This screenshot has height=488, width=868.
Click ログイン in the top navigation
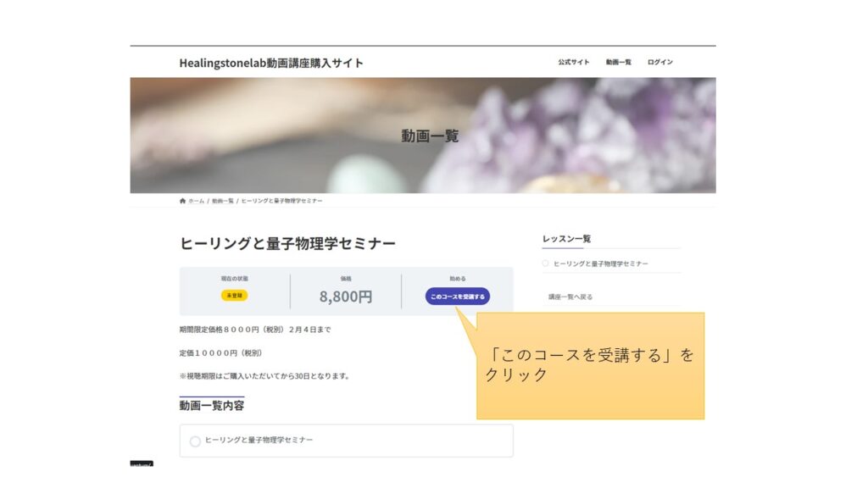coord(659,61)
